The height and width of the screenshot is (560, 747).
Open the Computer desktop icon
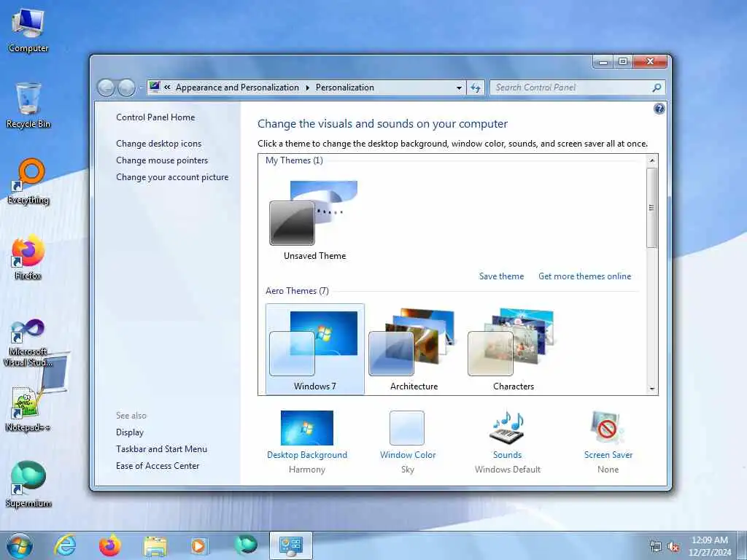28,29
